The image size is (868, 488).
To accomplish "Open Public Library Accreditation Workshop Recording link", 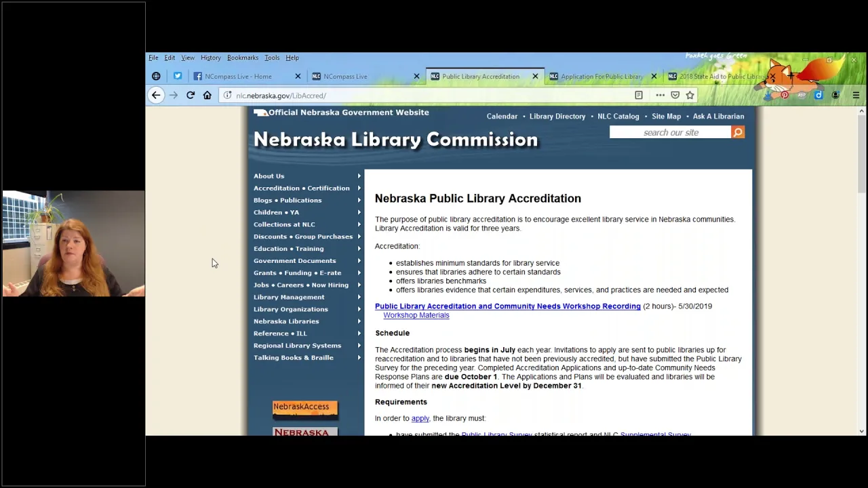I will [508, 306].
